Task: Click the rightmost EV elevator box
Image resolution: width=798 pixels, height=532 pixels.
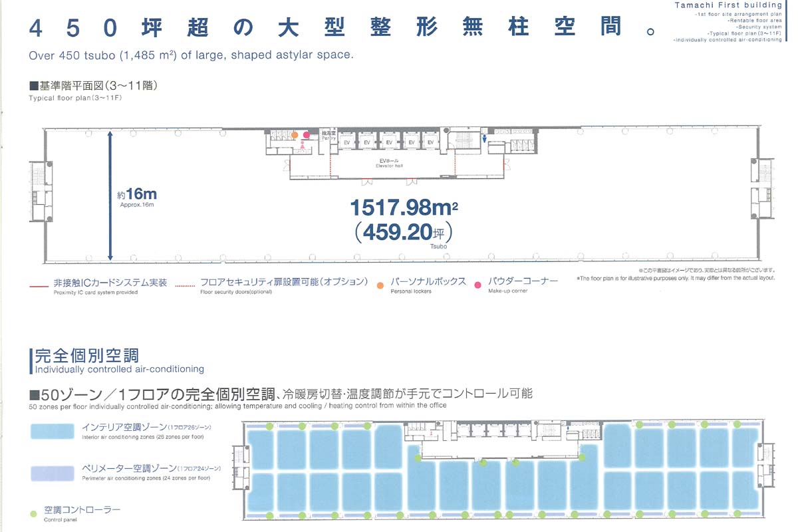Action: click(430, 143)
